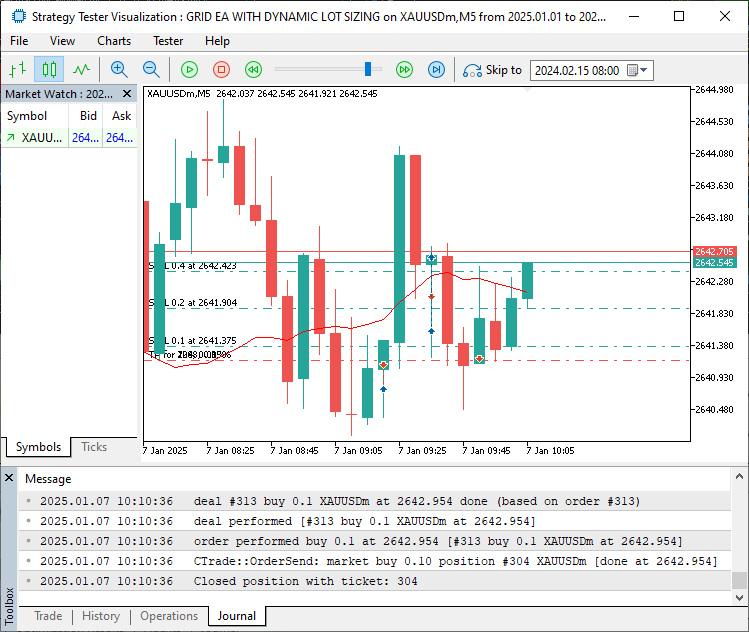Close the Market Watch panel
The image size is (749, 632).
[x=127, y=94]
